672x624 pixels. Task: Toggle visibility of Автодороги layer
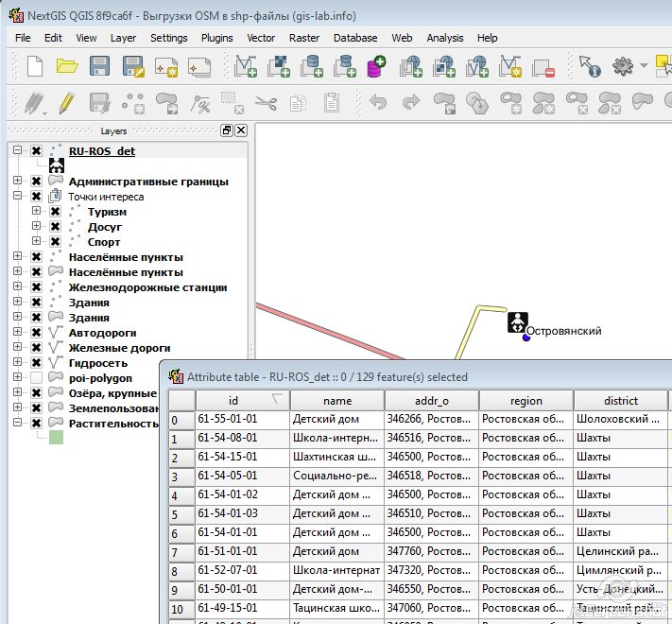(x=37, y=333)
